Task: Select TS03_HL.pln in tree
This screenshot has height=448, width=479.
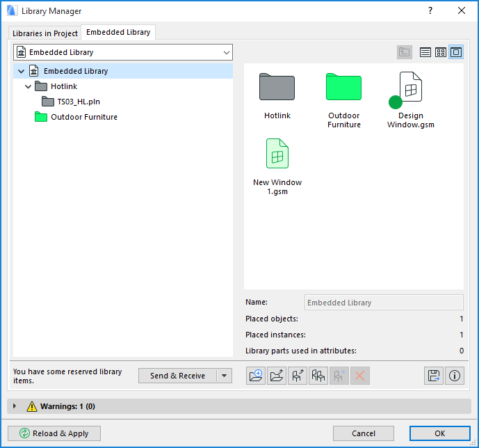Action: pos(79,102)
